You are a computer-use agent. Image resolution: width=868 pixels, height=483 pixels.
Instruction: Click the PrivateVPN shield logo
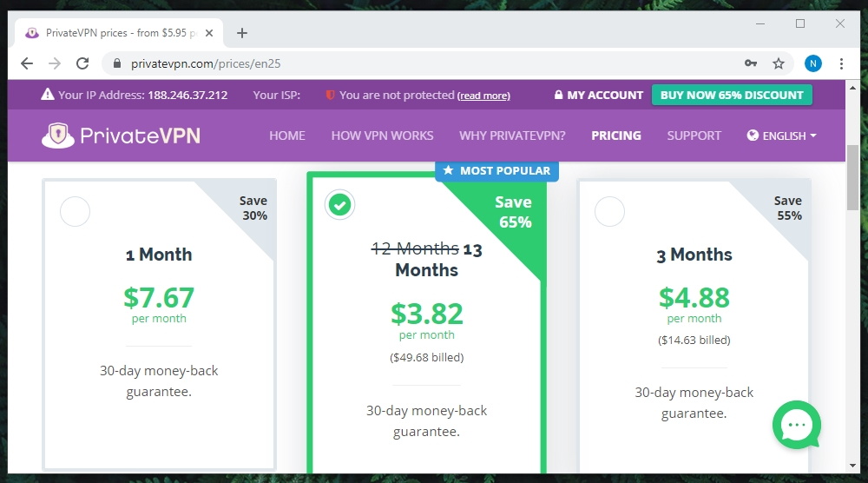[57, 136]
